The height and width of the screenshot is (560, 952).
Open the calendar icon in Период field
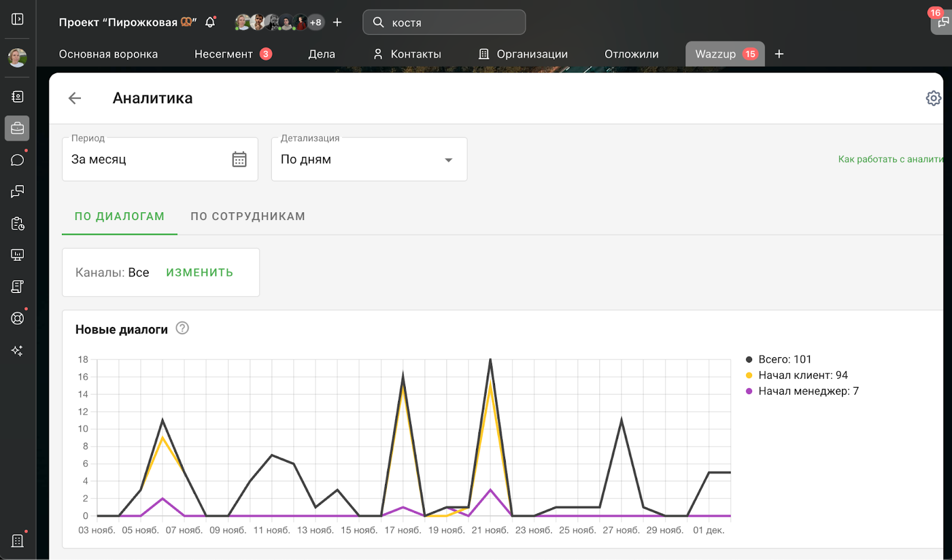tap(239, 159)
